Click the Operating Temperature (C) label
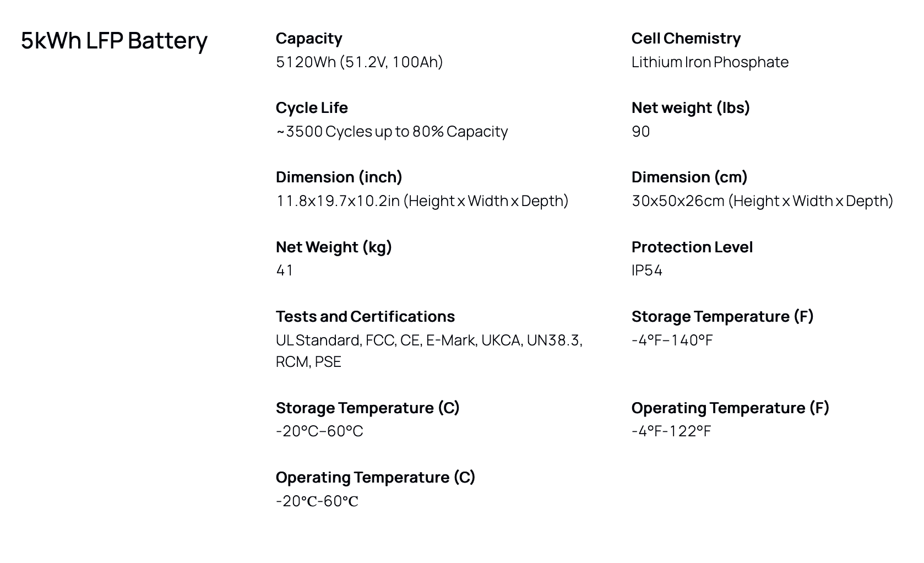924x563 pixels. click(375, 478)
